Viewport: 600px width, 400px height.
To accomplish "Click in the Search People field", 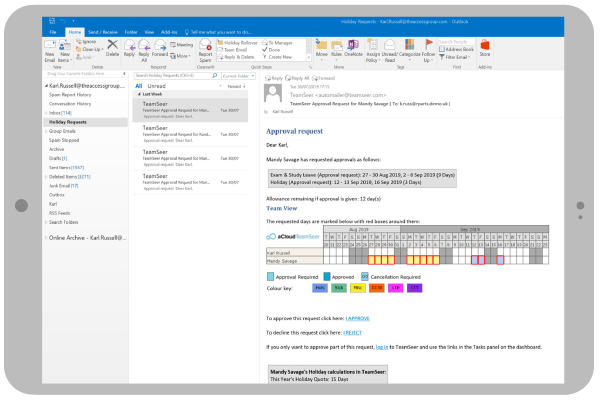I will (x=457, y=42).
